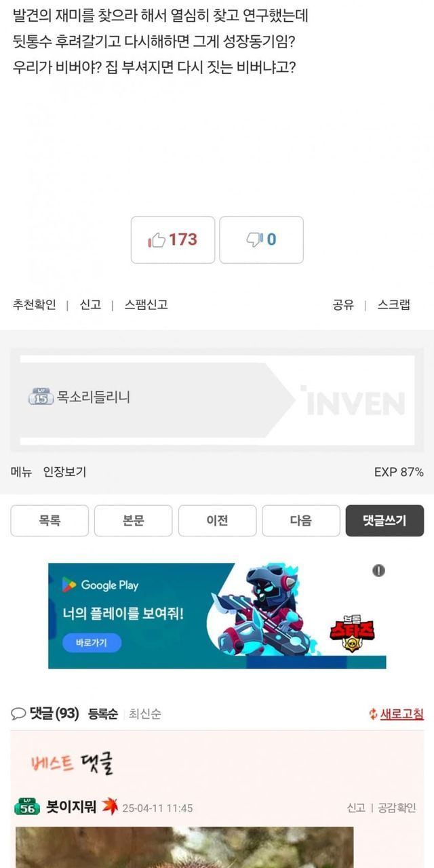
Task: Go to the 다음 post
Action: 301,521
